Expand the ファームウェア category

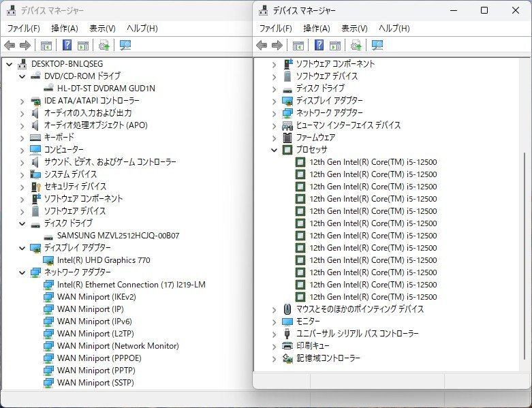(275, 138)
